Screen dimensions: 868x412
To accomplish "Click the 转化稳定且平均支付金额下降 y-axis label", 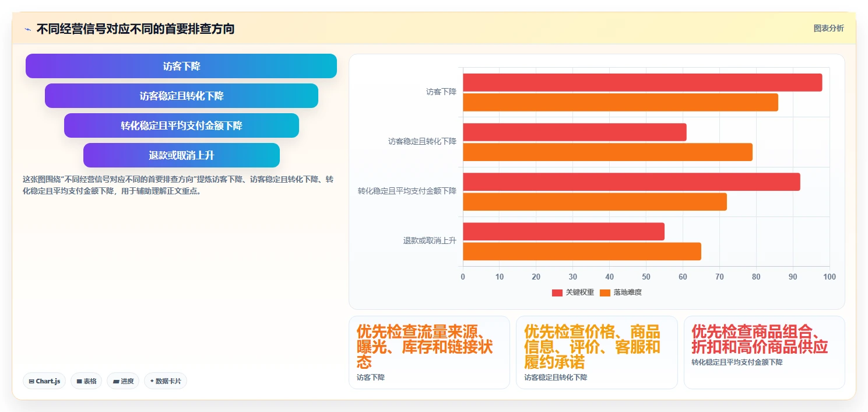I will (407, 191).
